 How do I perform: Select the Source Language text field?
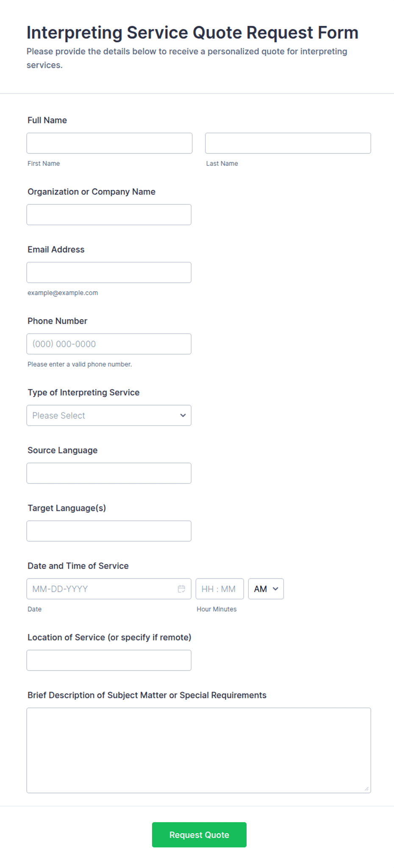click(x=109, y=473)
